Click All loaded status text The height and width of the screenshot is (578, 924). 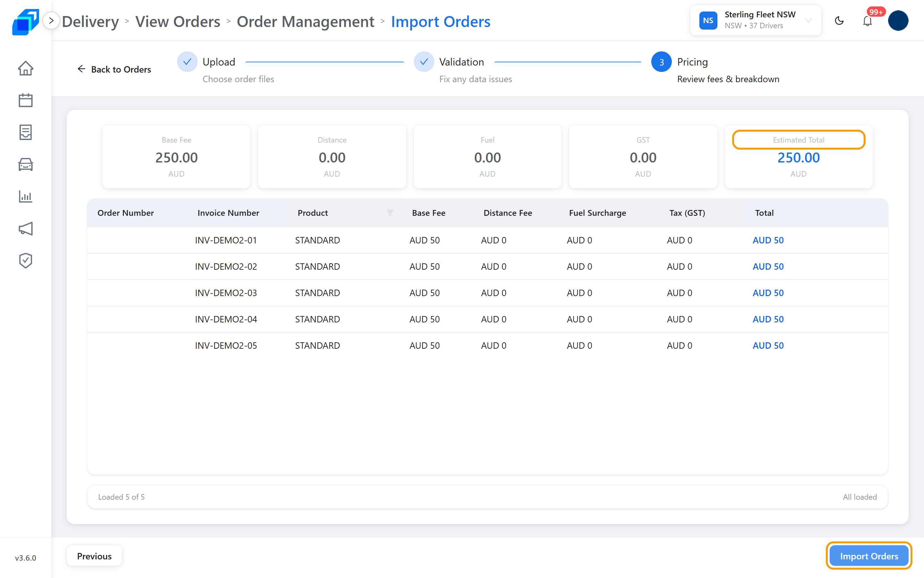[x=860, y=497]
